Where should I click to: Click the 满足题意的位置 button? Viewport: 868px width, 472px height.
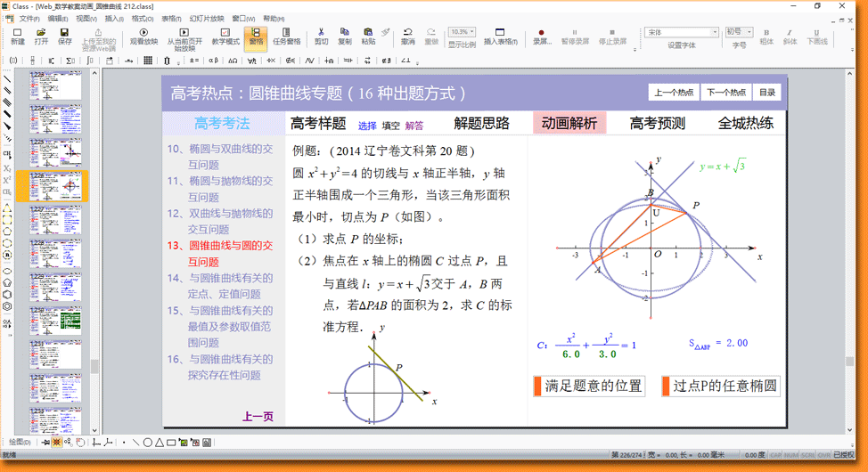(588, 387)
